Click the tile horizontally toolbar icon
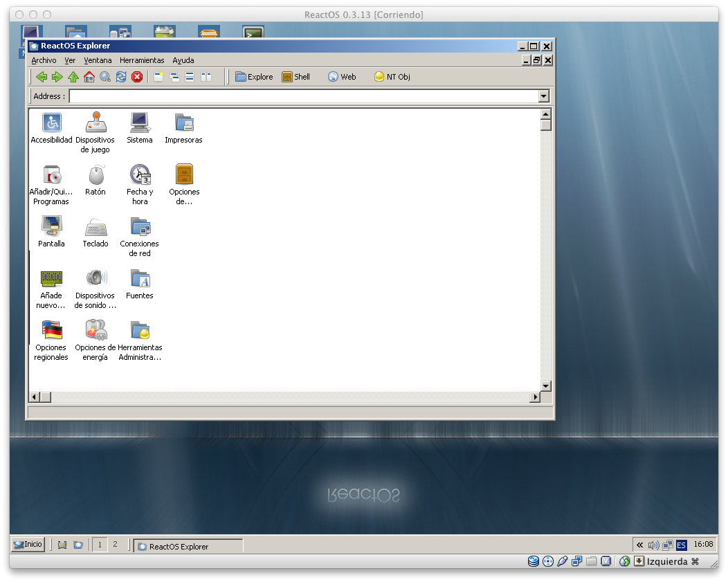728x582 pixels. (x=190, y=77)
